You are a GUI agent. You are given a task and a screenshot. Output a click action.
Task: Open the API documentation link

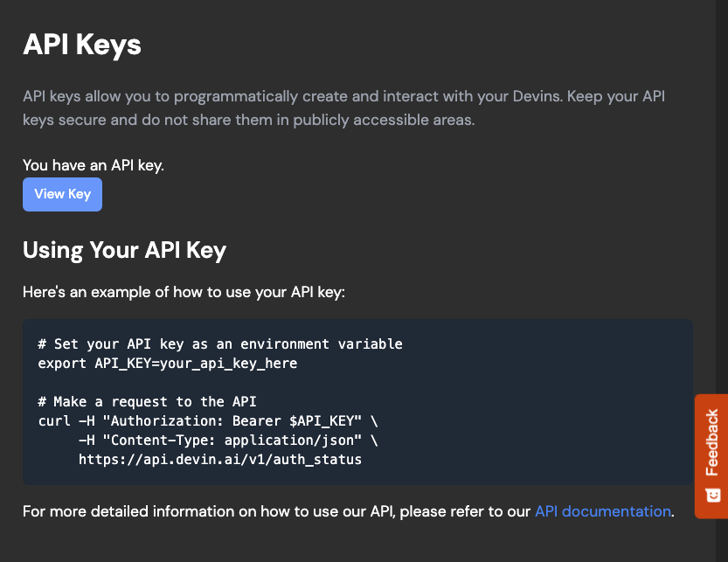(603, 511)
